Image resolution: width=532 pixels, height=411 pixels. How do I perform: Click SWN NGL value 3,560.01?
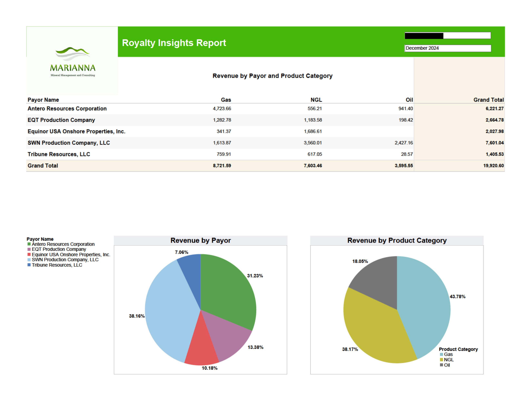coord(313,143)
